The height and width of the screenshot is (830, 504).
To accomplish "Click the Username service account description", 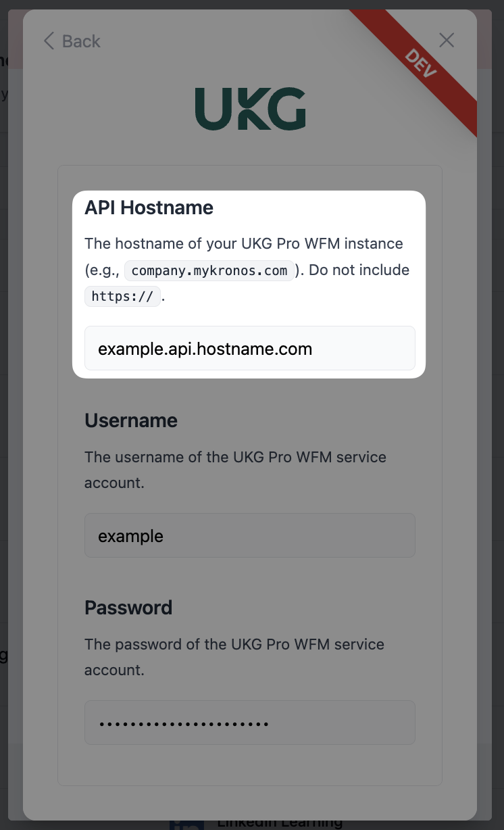I will (235, 458).
